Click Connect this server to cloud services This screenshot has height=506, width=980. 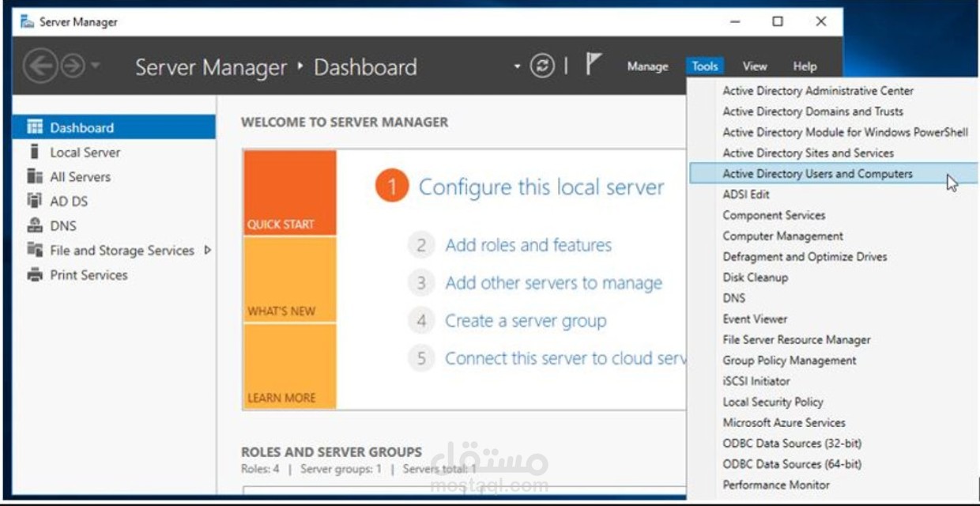(565, 358)
